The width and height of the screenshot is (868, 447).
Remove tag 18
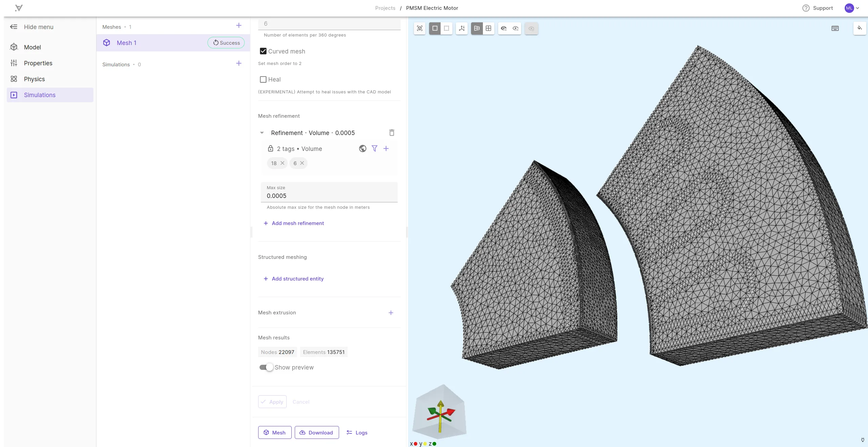282,163
